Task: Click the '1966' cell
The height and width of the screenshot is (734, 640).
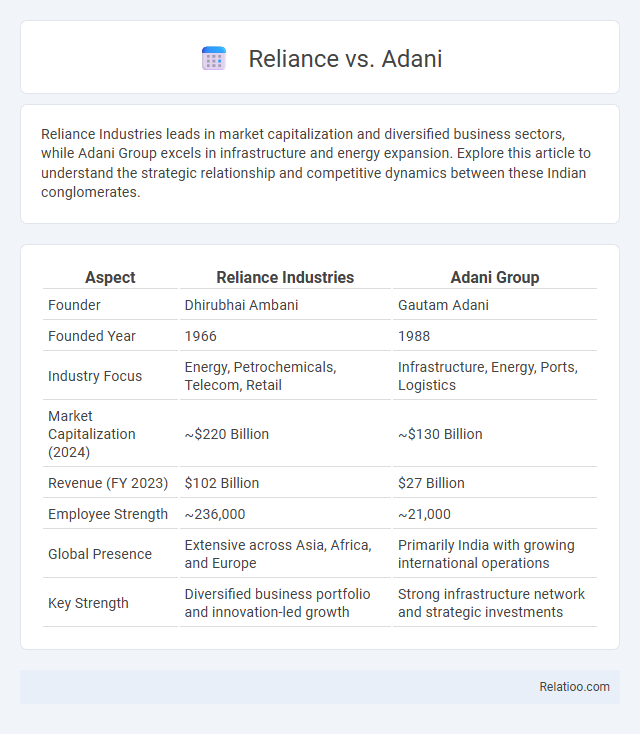Action: [200, 336]
